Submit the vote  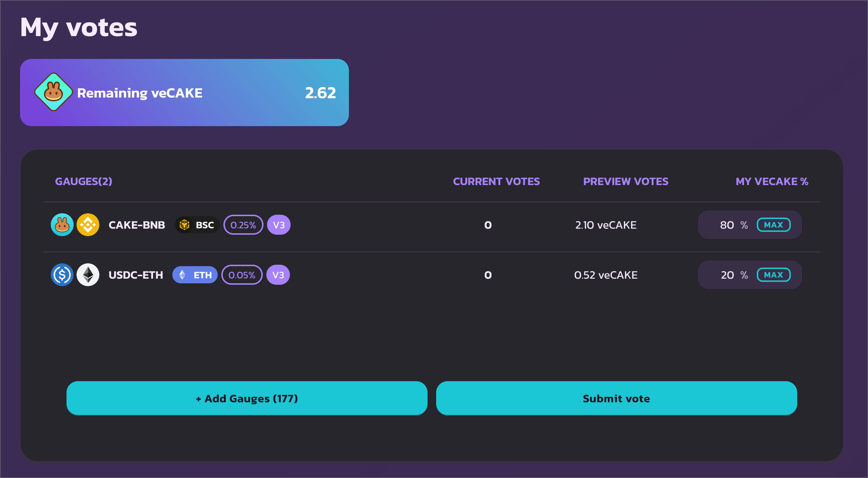click(616, 398)
